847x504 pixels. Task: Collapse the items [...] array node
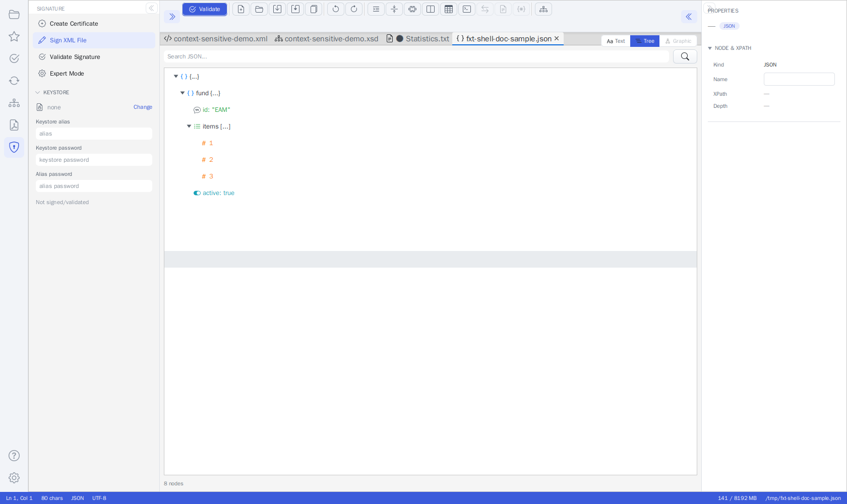[189, 127]
